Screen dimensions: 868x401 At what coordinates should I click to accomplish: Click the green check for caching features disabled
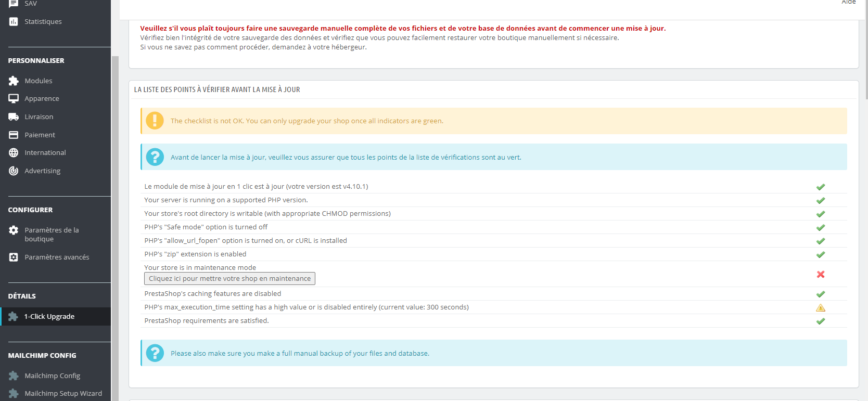click(821, 294)
